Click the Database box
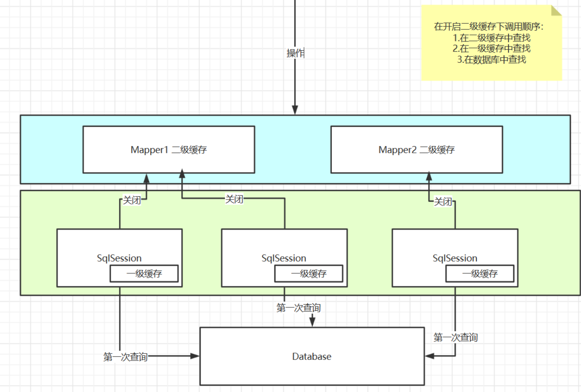The image size is (581, 392). (x=312, y=356)
